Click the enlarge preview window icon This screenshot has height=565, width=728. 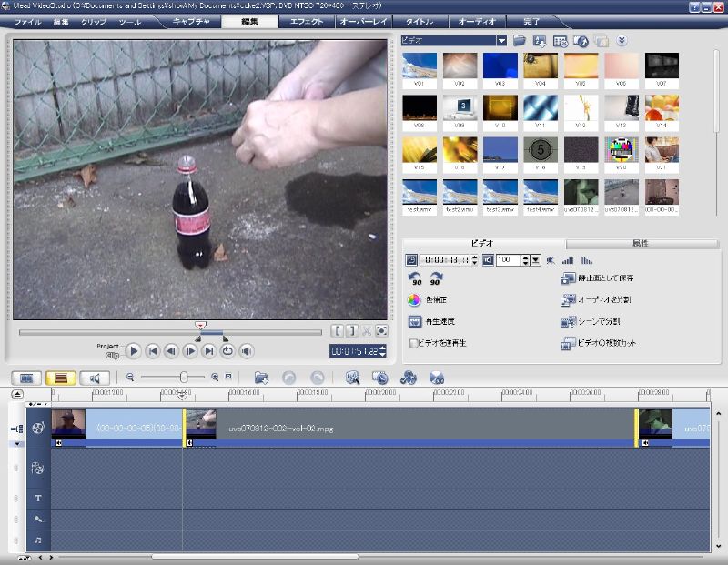point(382,331)
